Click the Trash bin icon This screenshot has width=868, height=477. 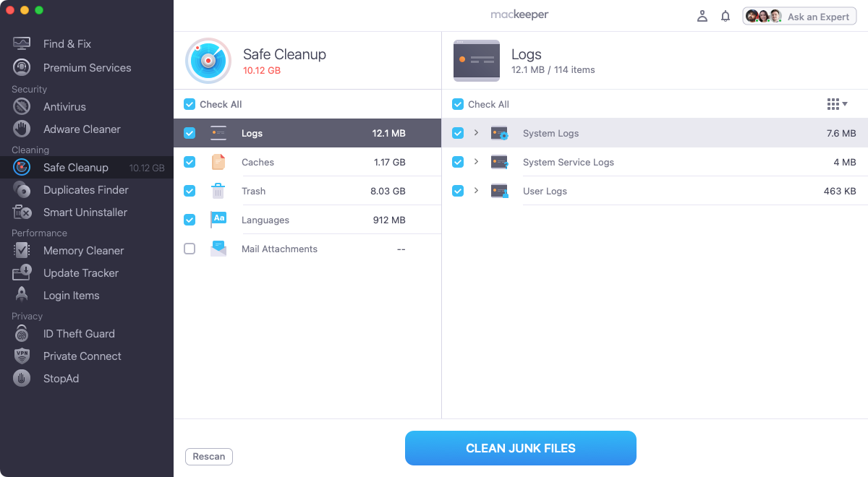tap(218, 191)
